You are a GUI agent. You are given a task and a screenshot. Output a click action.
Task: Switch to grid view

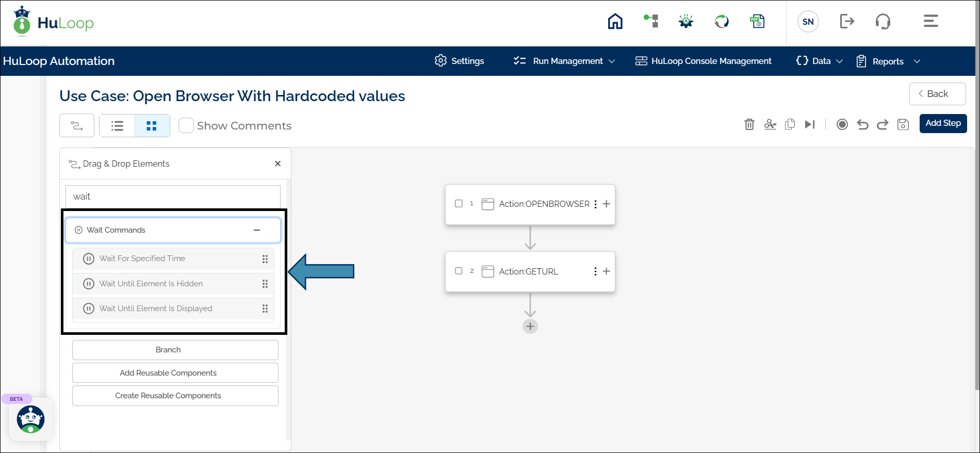(152, 125)
